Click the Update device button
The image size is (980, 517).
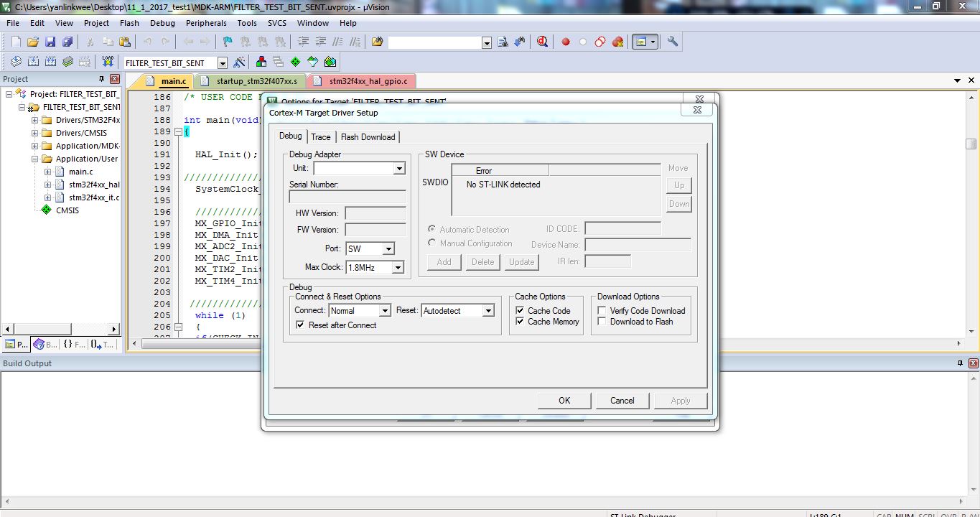pos(522,262)
